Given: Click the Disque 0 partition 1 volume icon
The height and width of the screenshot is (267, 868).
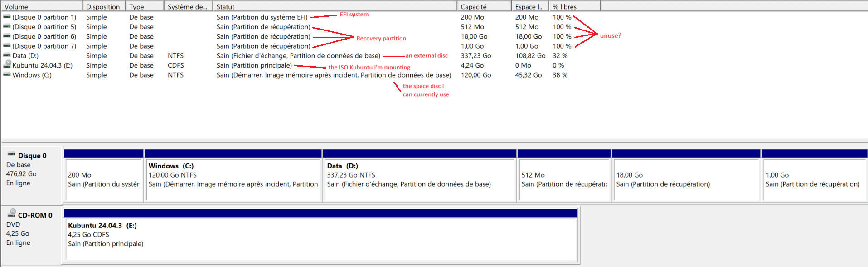Looking at the screenshot, I should click(7, 17).
